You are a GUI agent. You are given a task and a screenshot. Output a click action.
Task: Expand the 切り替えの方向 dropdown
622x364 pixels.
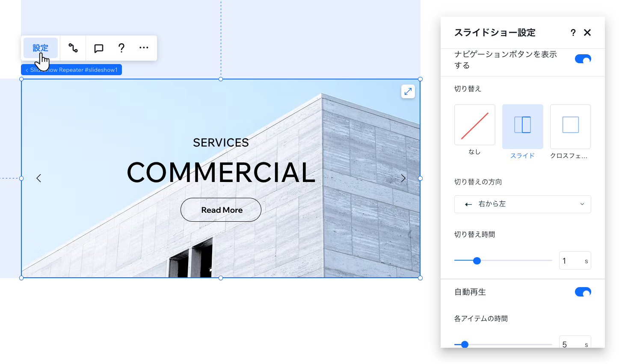tap(522, 204)
